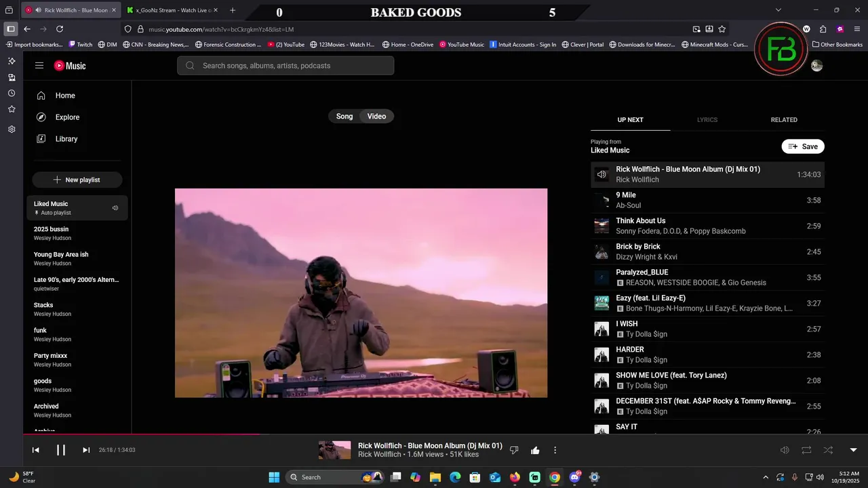Select the RELATED tab
The image size is (868, 488).
[x=784, y=120]
